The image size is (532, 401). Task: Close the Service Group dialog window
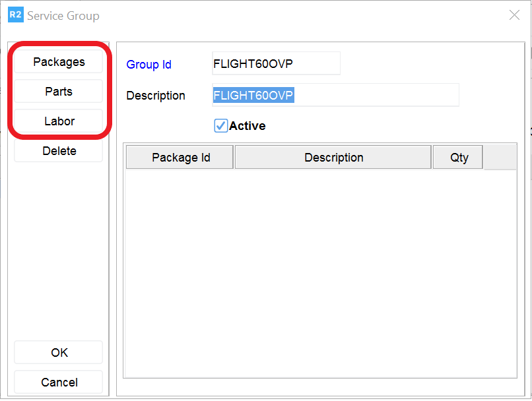pyautogui.click(x=514, y=15)
